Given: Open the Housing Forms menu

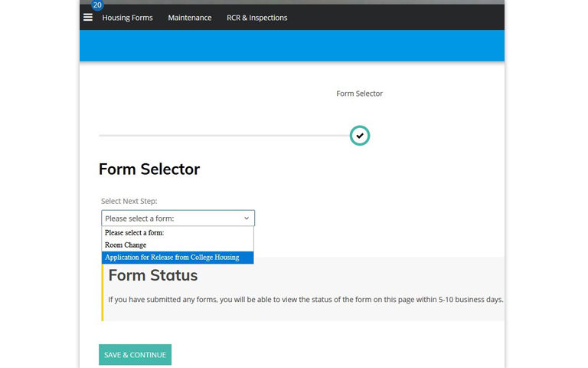Looking at the screenshot, I should click(x=127, y=18).
